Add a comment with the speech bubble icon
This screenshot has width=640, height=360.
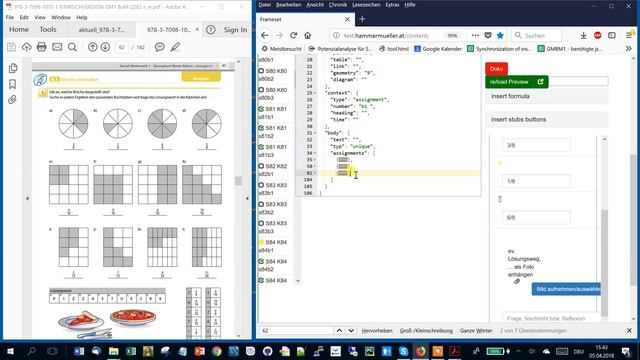click(160, 47)
